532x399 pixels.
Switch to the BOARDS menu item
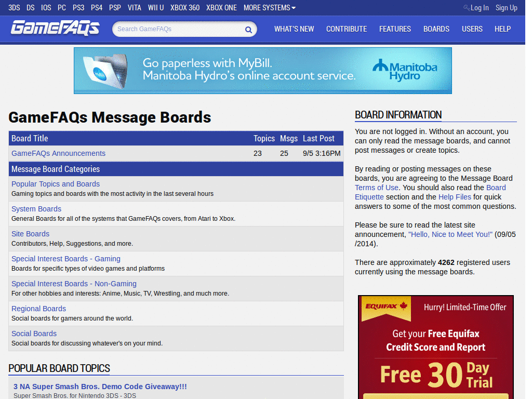point(436,29)
